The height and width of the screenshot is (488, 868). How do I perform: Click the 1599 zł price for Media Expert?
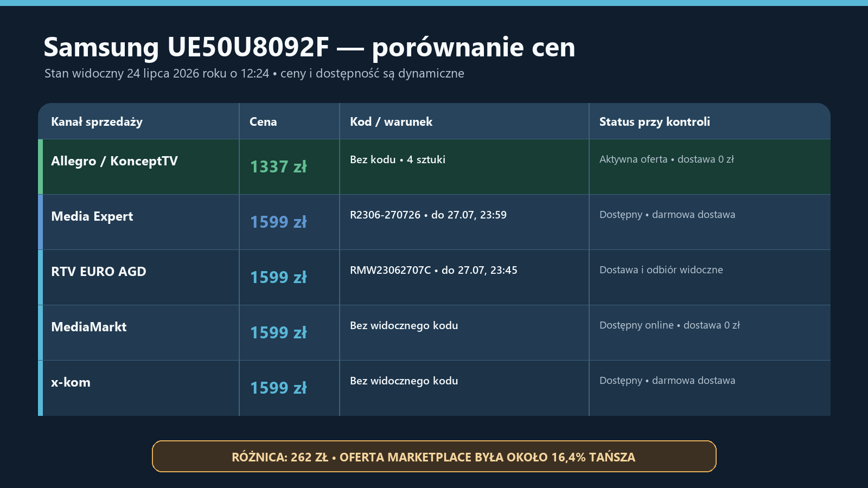pyautogui.click(x=278, y=222)
